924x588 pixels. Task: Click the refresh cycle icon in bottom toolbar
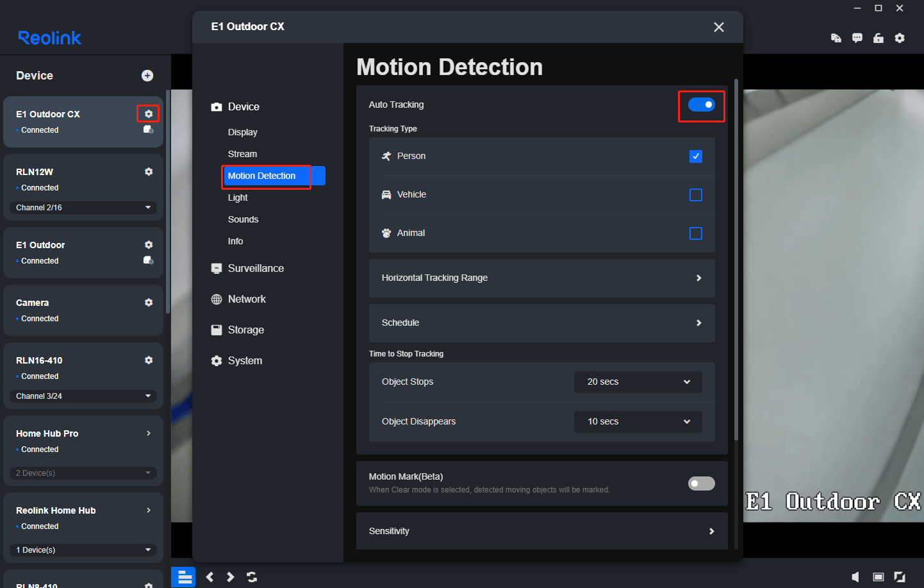coord(252,577)
